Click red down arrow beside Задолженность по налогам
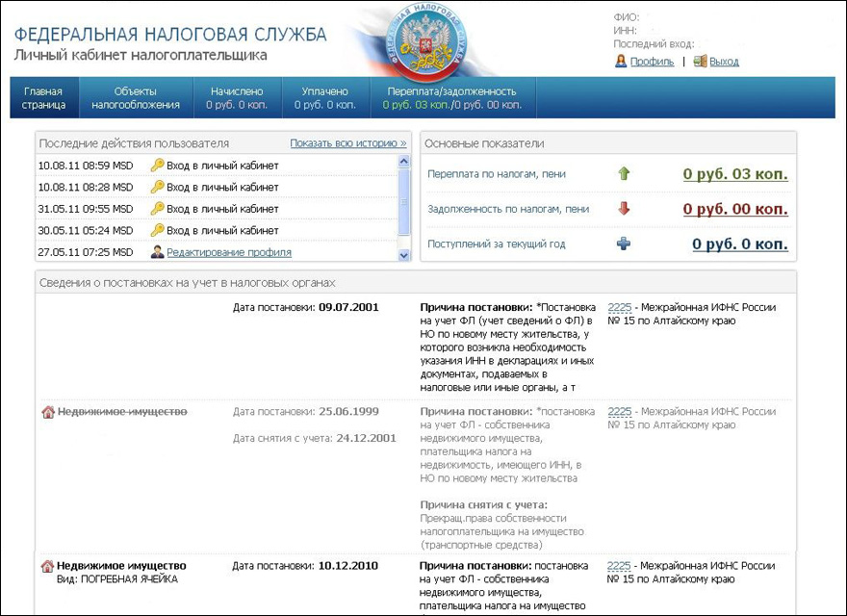Screen dimensions: 847x616 click(x=624, y=209)
